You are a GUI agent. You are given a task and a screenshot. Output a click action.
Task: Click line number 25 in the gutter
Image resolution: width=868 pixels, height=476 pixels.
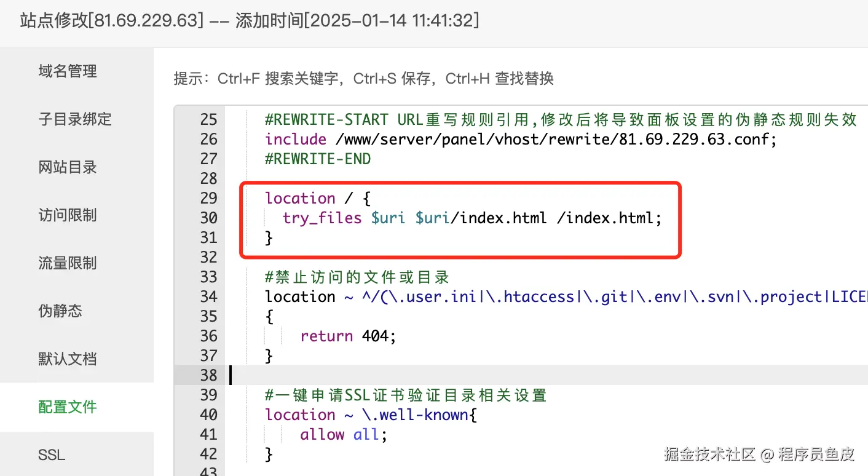[x=208, y=119]
